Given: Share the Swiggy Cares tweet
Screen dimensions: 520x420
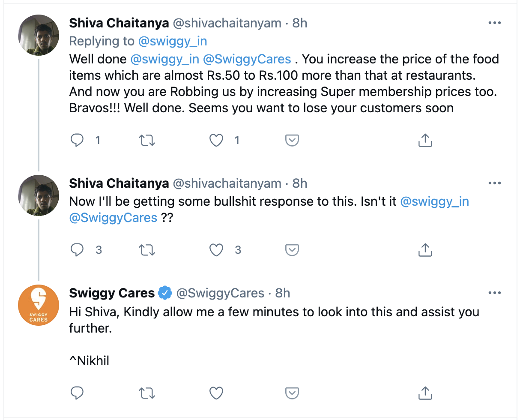Looking at the screenshot, I should 424,393.
